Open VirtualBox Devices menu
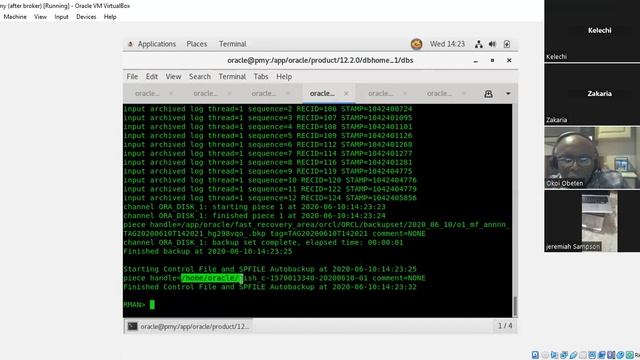 tap(86, 17)
